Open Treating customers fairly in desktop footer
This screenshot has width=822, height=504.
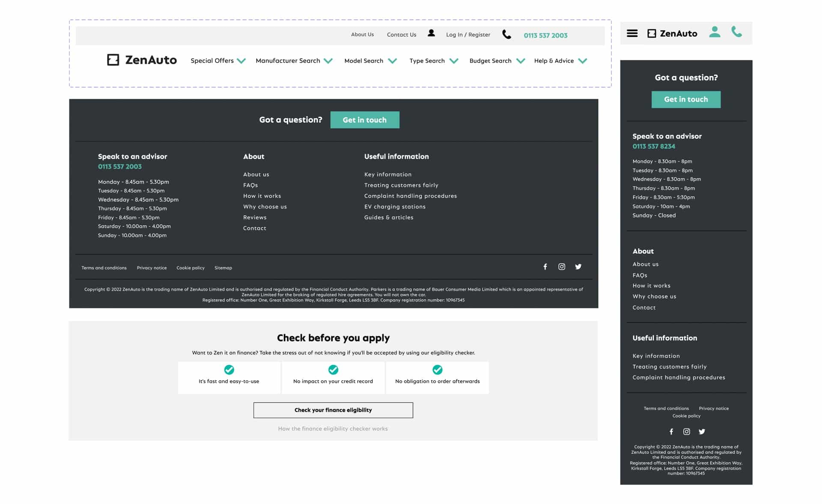tap(401, 185)
